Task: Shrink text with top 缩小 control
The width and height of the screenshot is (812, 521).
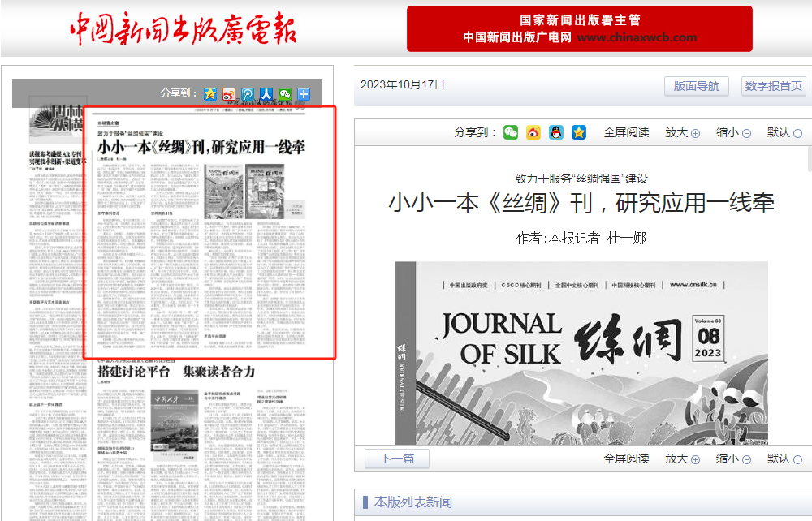Action: coord(733,132)
